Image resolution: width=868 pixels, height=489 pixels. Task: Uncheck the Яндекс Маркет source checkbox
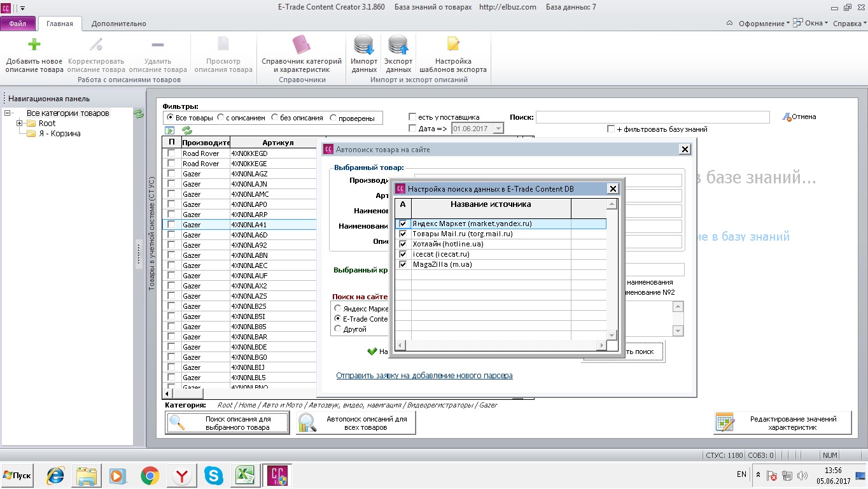click(403, 224)
